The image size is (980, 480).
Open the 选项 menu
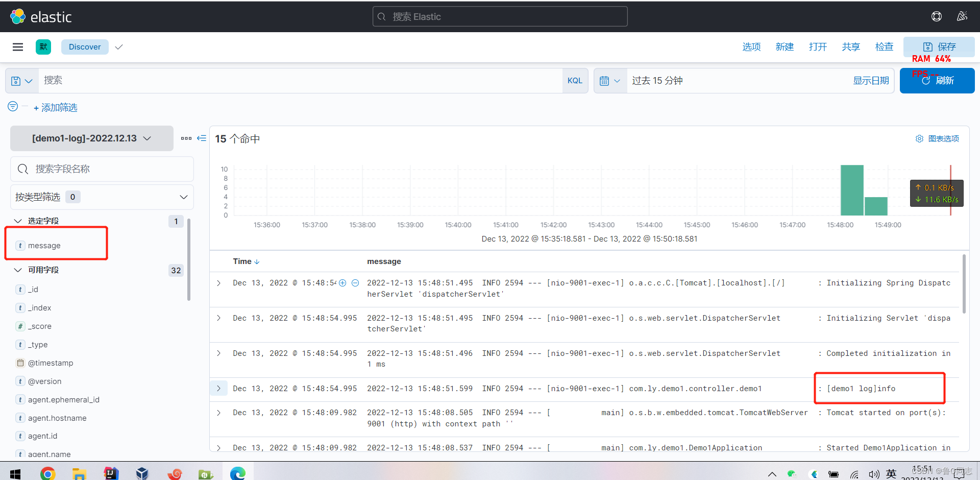751,47
